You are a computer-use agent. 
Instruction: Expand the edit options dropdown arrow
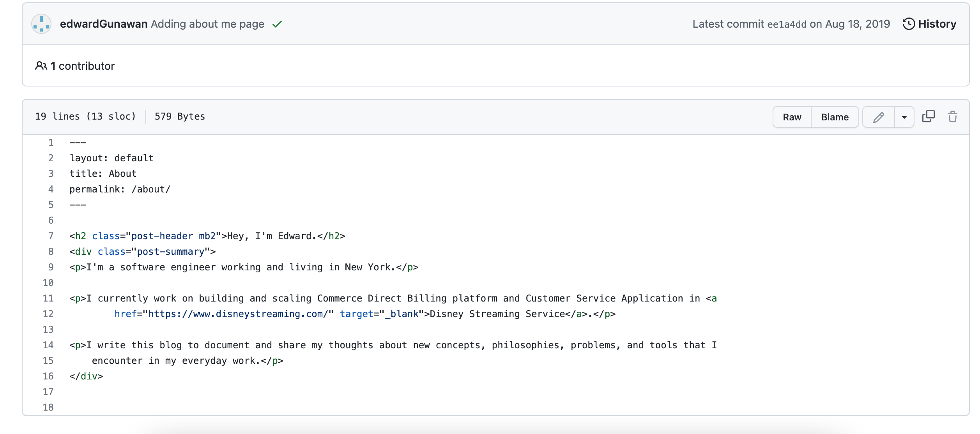pos(904,117)
